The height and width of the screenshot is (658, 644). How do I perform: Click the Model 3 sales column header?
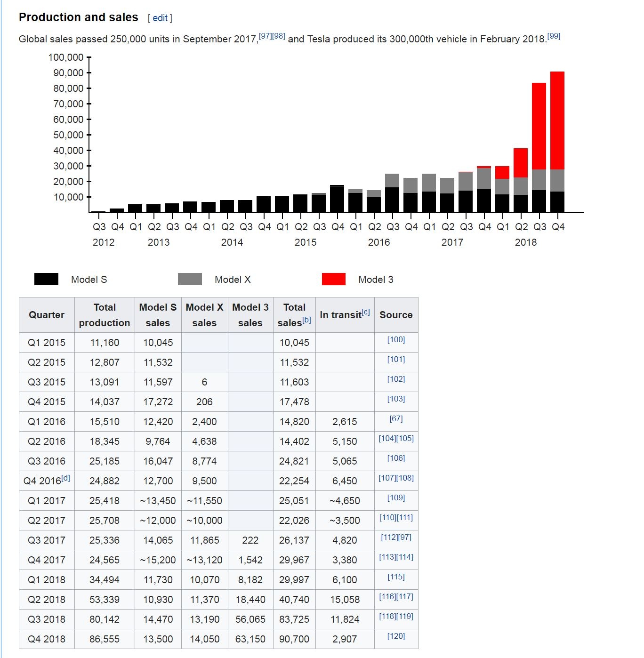coord(250,315)
